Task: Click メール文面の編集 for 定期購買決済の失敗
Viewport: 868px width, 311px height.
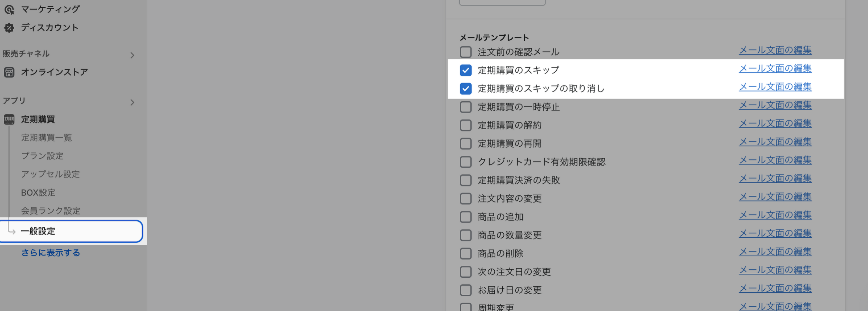Action: click(x=775, y=178)
